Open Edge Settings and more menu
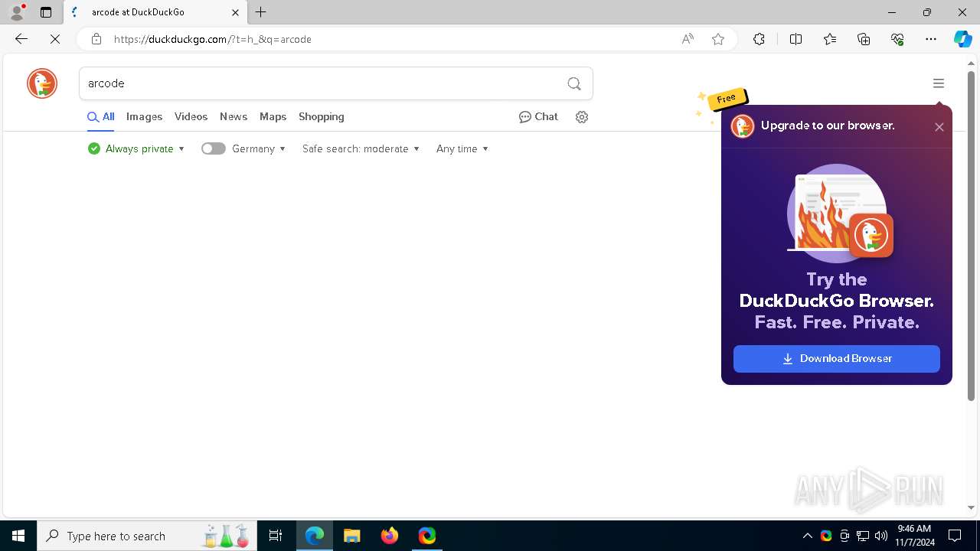The width and height of the screenshot is (980, 551). 931,39
